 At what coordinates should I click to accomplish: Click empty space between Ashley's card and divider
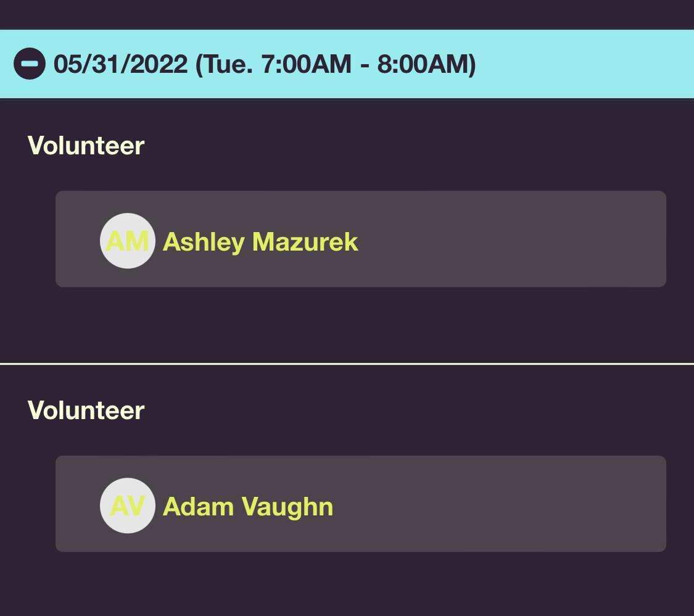347,325
